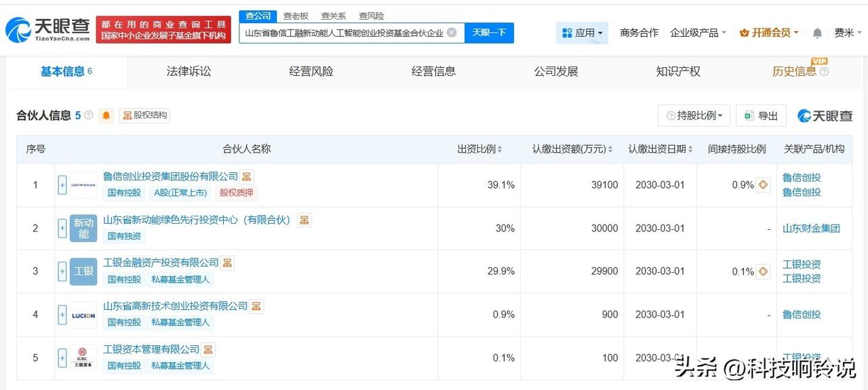
Task: Open the 开通会员 dropdown
Action: pyautogui.click(x=769, y=33)
